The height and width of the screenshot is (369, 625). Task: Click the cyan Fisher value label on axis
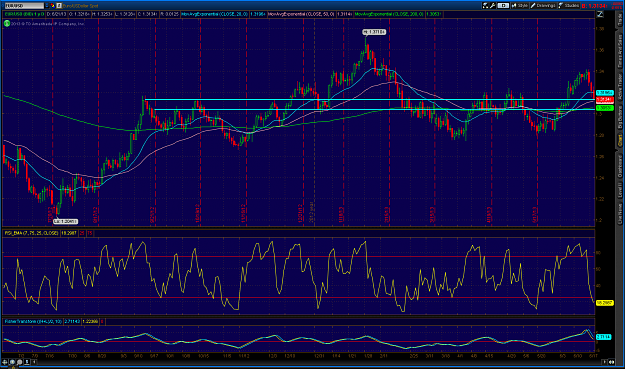[x=604, y=337]
